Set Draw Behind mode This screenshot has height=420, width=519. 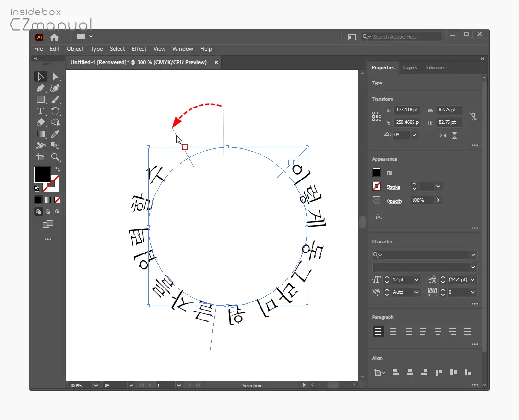click(x=48, y=212)
